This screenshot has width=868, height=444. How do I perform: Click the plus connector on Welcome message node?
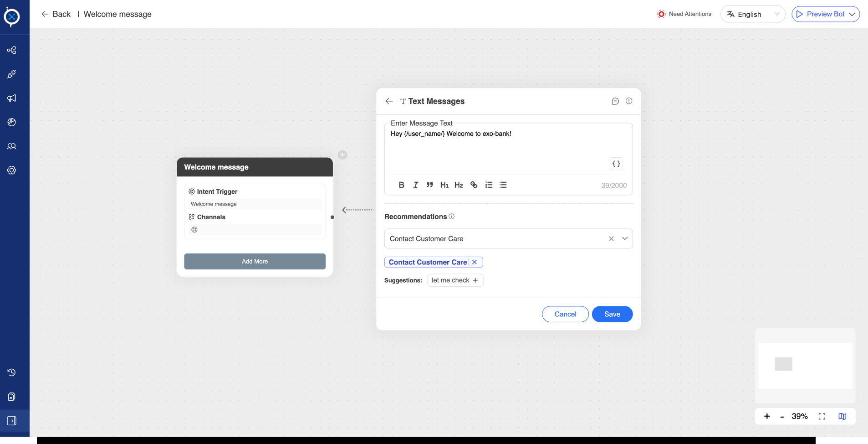342,155
